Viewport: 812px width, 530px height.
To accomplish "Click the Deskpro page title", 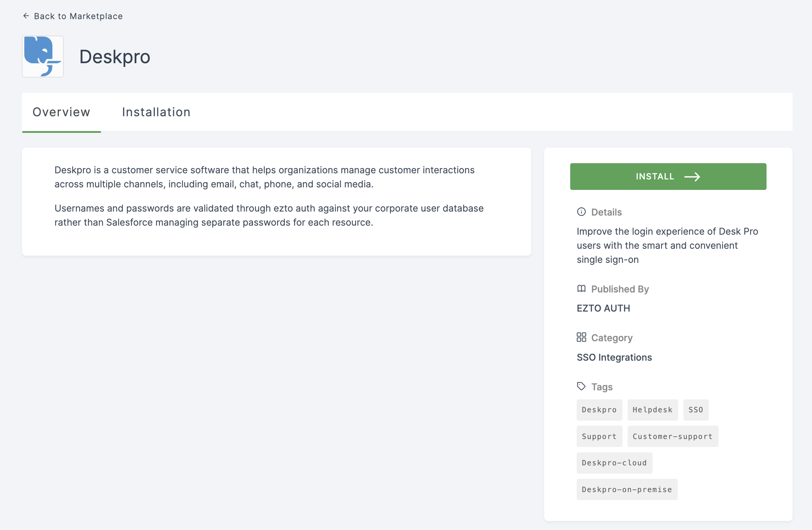I will (115, 57).
